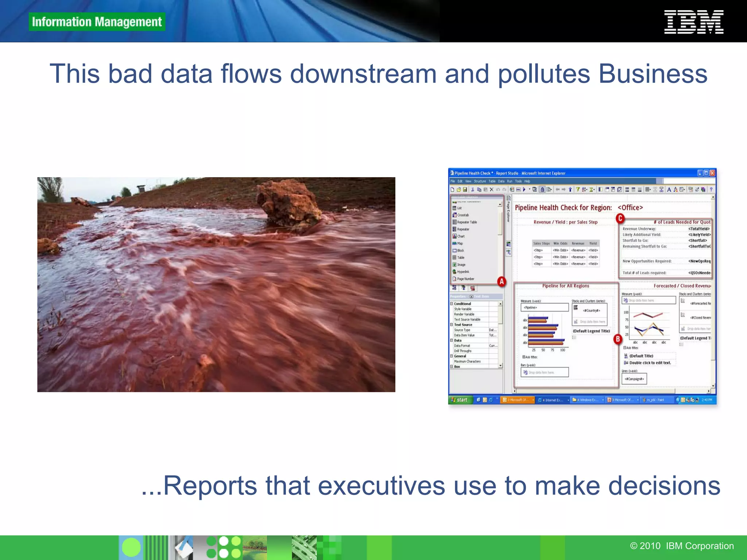Screen dimensions: 747x560
Task: Select the Source Type property row
Action: click(475, 330)
